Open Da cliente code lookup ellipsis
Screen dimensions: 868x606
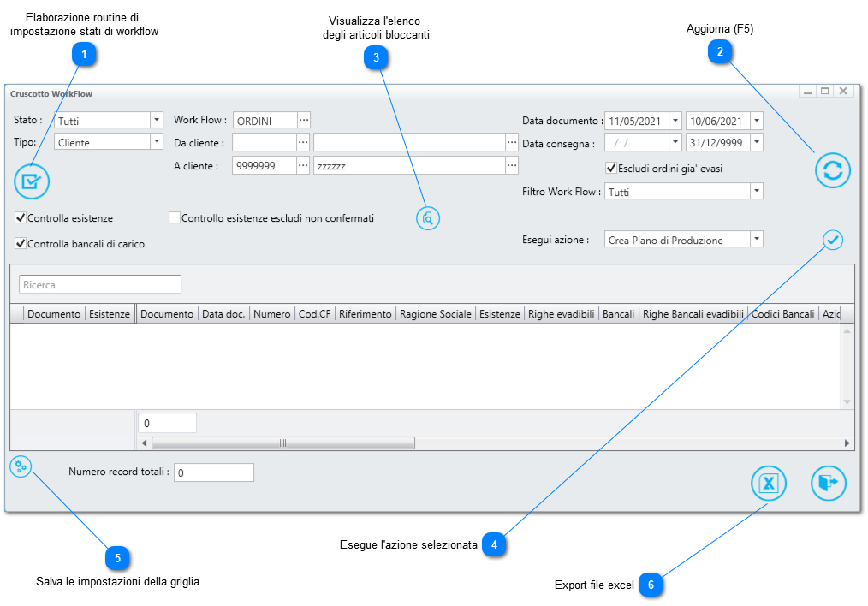[x=303, y=142]
